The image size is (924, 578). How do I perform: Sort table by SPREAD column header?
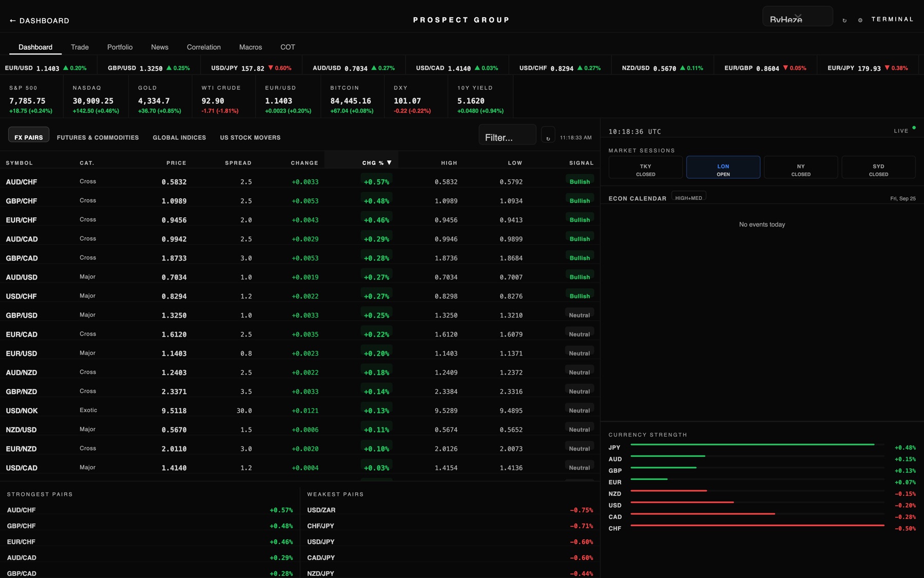pyautogui.click(x=238, y=163)
